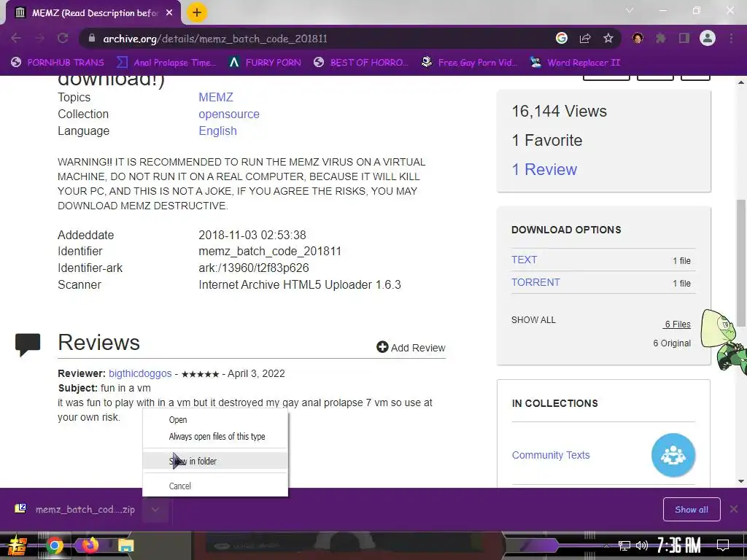This screenshot has width=747, height=560.
Task: Choose Open in download context menu
Action: click(215, 420)
